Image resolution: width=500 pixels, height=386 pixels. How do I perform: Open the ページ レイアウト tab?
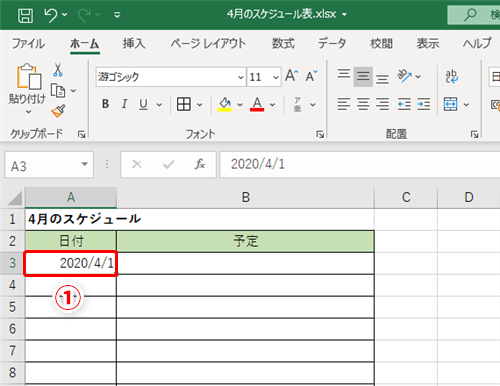click(208, 44)
